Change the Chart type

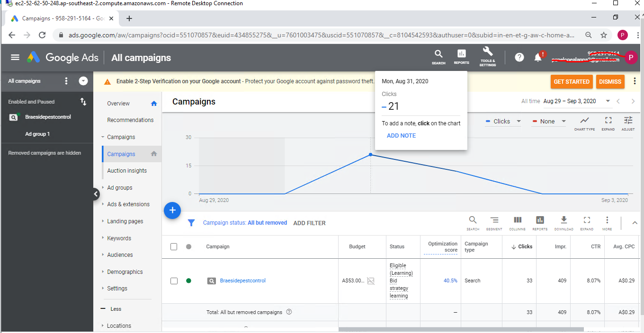point(584,123)
